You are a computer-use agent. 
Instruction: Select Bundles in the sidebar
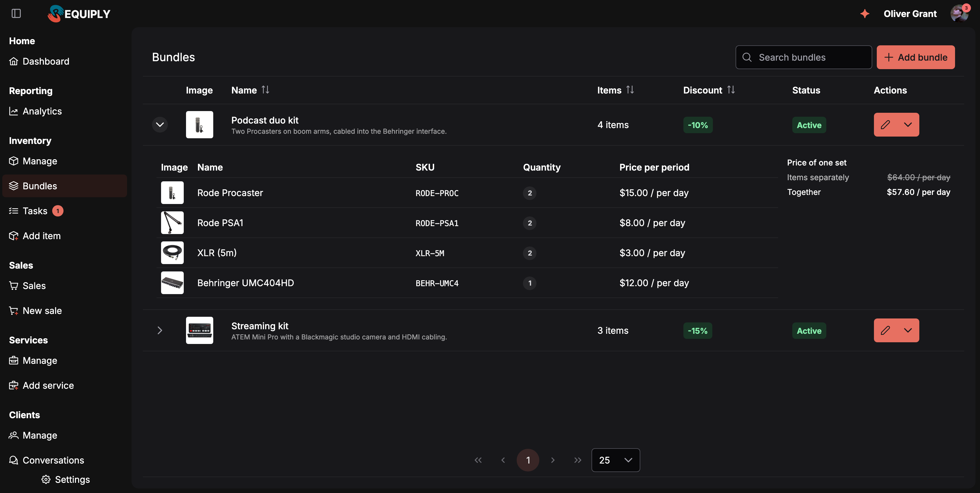click(65, 186)
